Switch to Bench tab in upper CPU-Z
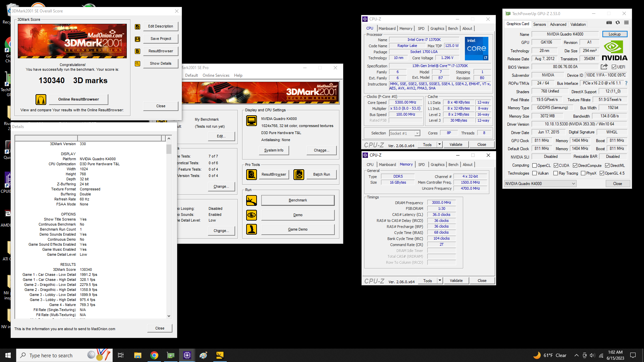Image resolution: width=644 pixels, height=362 pixels. [x=453, y=28]
